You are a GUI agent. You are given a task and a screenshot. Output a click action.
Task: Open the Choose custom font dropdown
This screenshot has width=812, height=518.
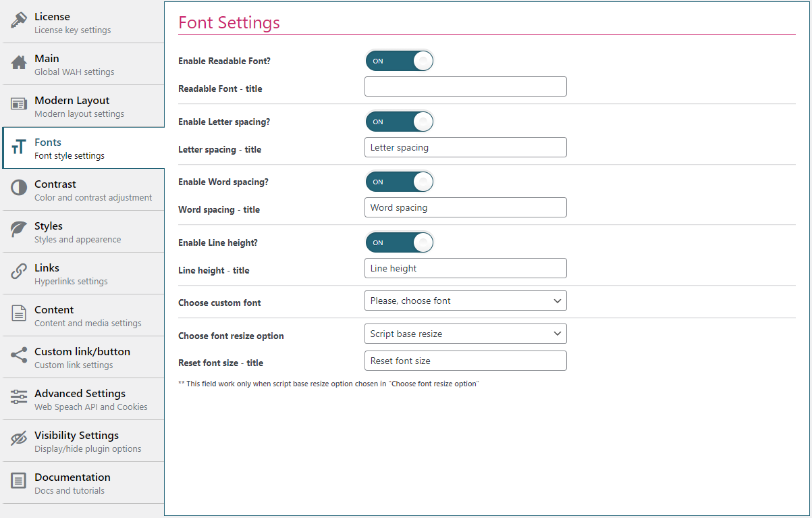(x=466, y=301)
